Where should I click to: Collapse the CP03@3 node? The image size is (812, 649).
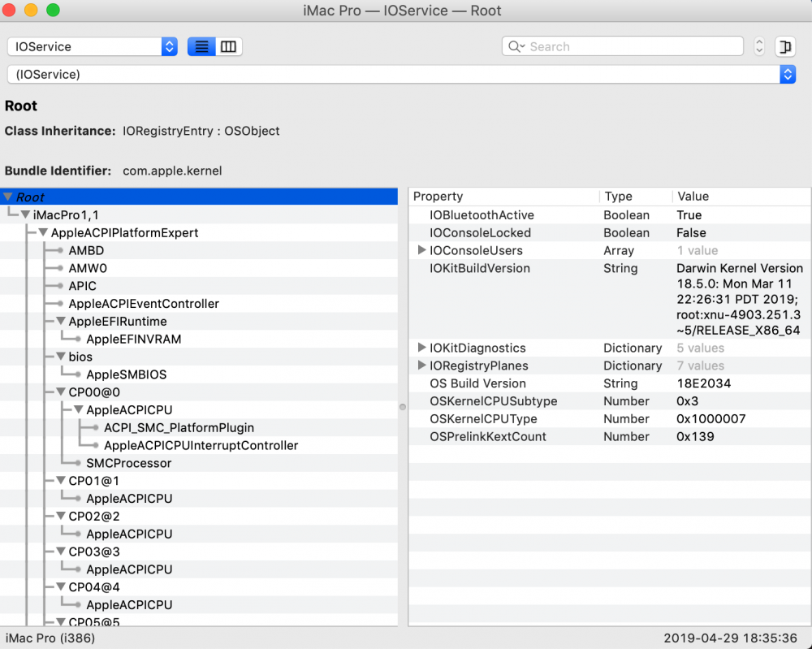[x=61, y=552]
